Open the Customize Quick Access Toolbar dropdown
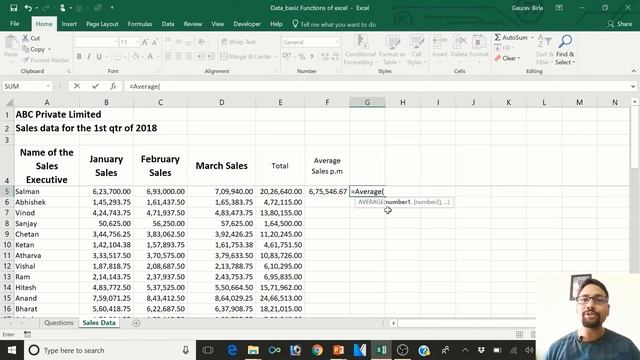Image resolution: width=640 pixels, height=360 pixels. coord(112,8)
